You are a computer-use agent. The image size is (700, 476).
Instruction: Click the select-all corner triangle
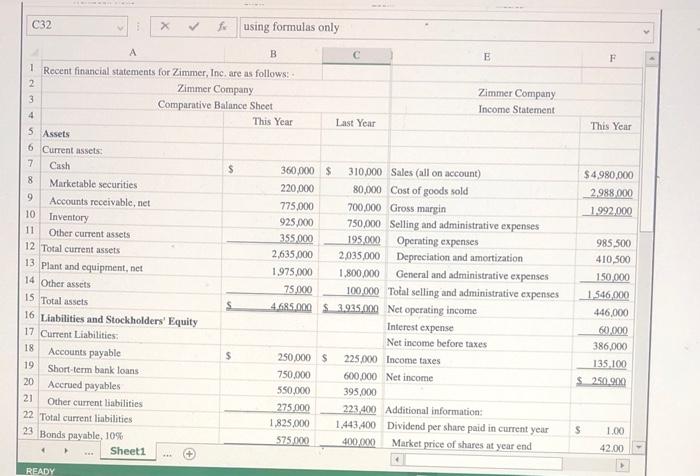(x=35, y=53)
